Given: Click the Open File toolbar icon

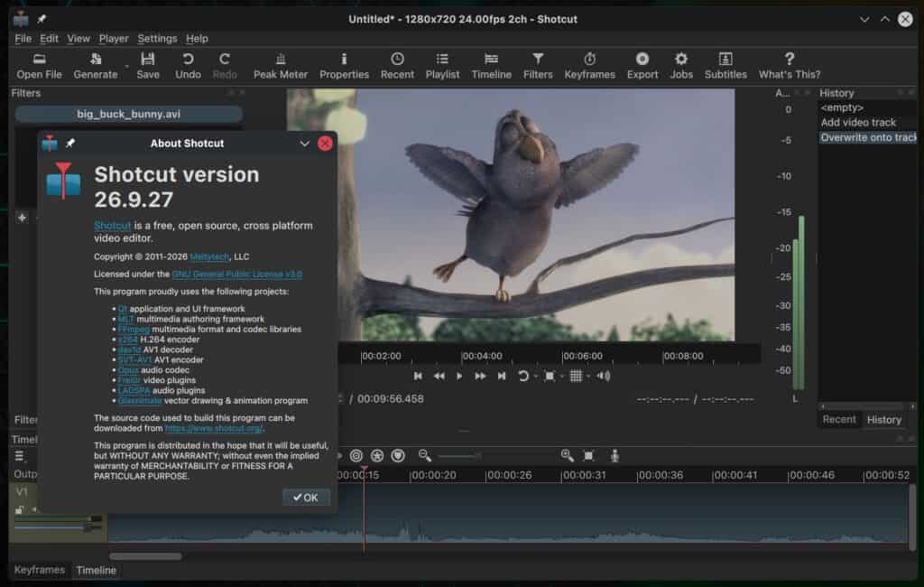Looking at the screenshot, I should 39,66.
